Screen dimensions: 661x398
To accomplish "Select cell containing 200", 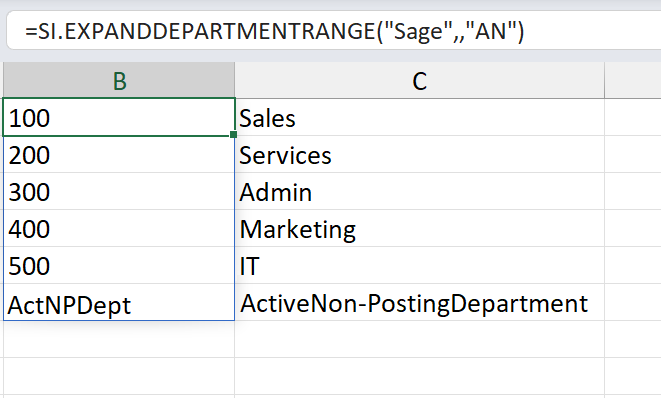I will pyautogui.click(x=119, y=154).
